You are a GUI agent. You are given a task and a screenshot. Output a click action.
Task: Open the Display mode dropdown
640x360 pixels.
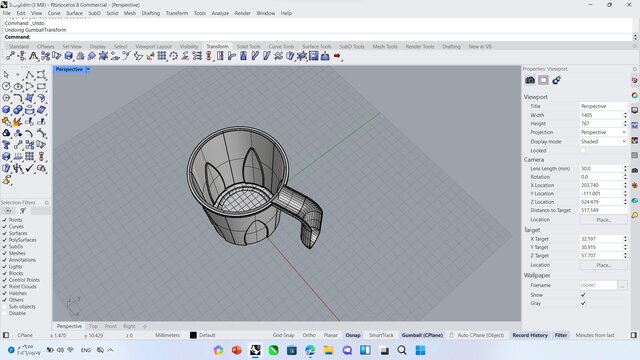(x=603, y=142)
